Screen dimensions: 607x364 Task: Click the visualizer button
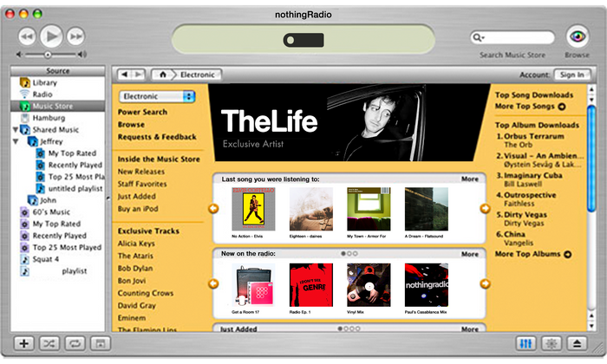tap(552, 343)
